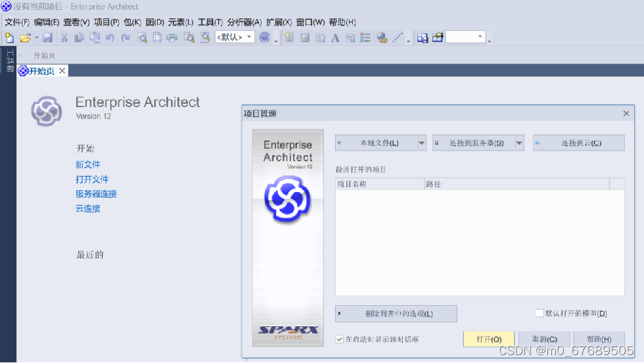Expand toolbar overflow after Help icon
The image size is (644, 363).
click(x=276, y=40)
